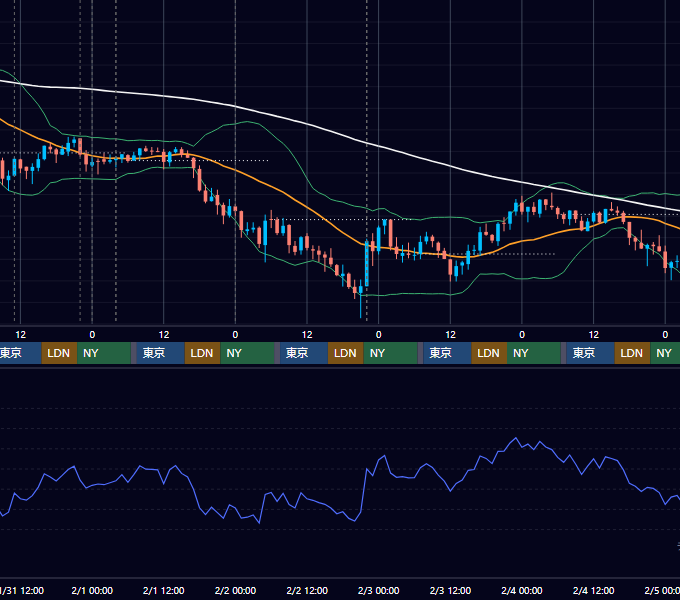The image size is (680, 600).
Task: Select the NY session block above 2/3 00:00
Action: [390, 353]
